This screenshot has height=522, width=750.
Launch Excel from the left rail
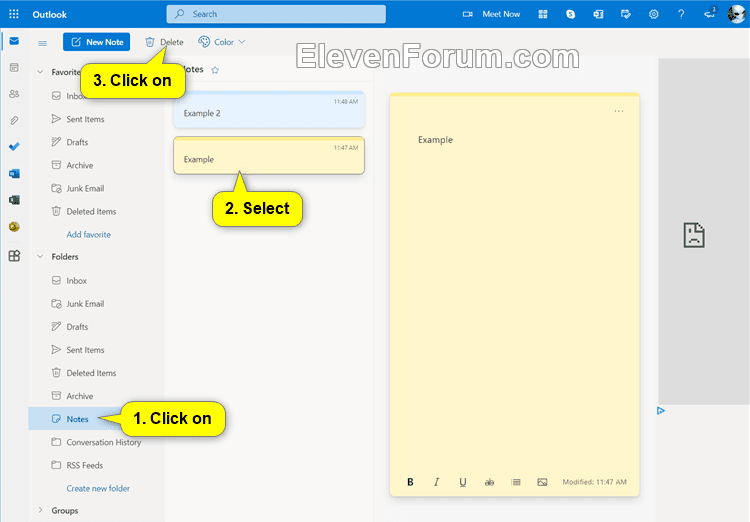14,200
